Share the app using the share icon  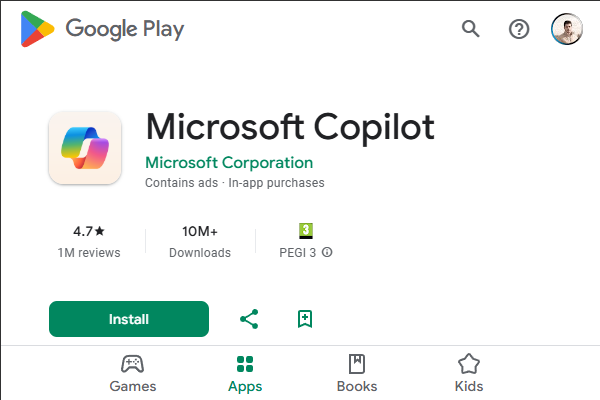click(x=249, y=319)
